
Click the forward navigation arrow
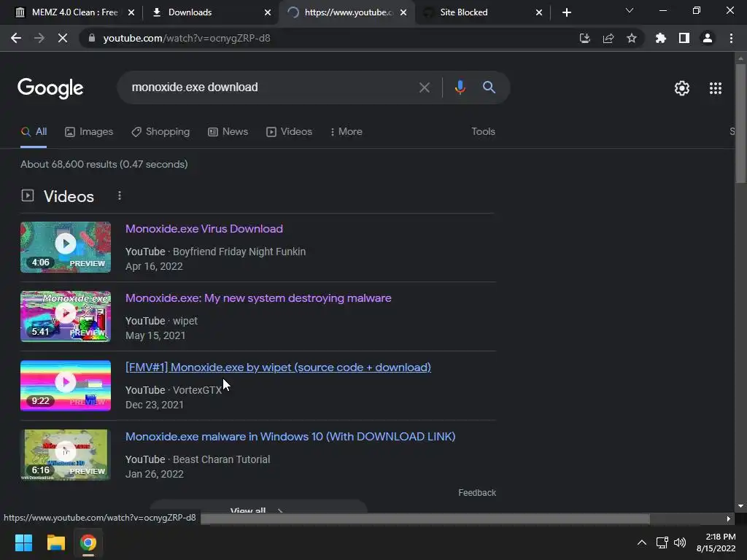(x=39, y=38)
